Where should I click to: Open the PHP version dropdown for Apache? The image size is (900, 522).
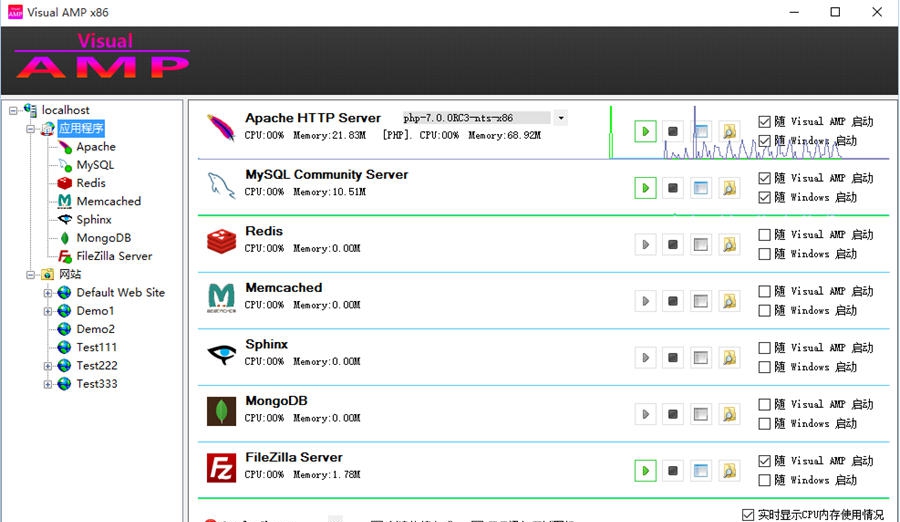click(x=561, y=118)
